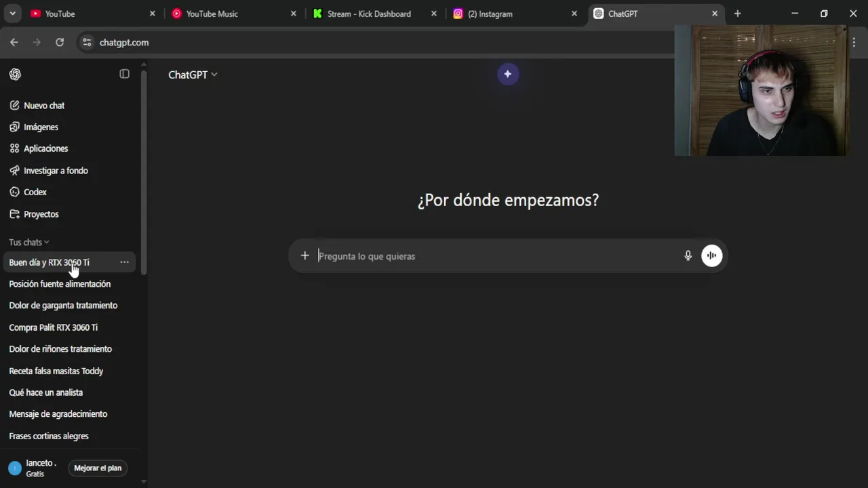Switch to the Instagram tab
Screen dimensions: 868x488
click(515, 14)
